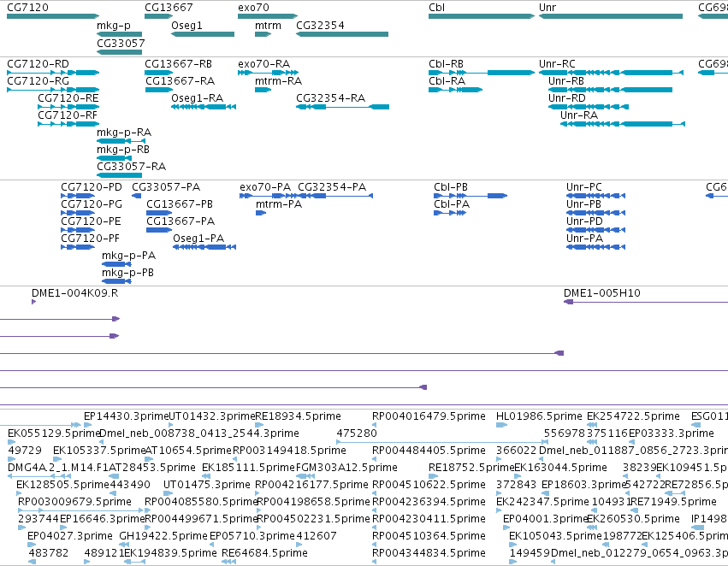Select the mkg-p gene label
The width and height of the screenshot is (728, 566).
(114, 26)
